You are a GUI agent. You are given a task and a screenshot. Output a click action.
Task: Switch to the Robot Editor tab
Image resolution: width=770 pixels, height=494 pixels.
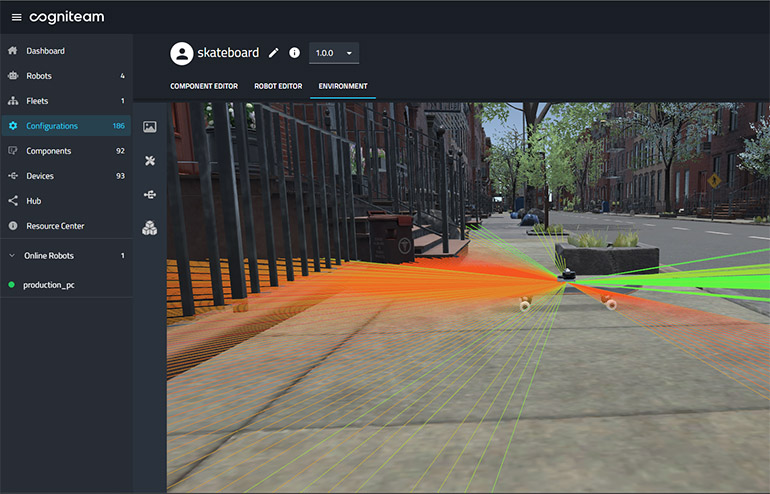pyautogui.click(x=278, y=86)
